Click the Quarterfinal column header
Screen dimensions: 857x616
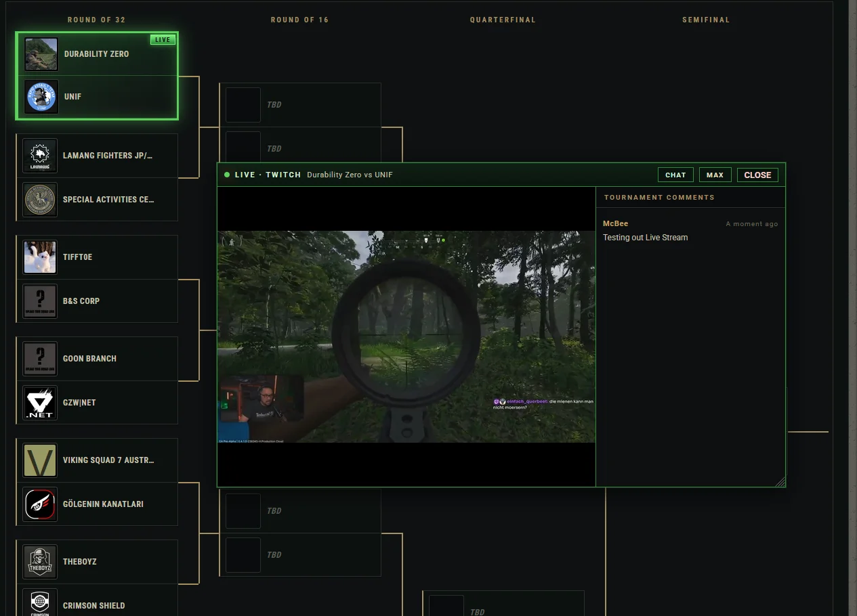pyautogui.click(x=503, y=20)
